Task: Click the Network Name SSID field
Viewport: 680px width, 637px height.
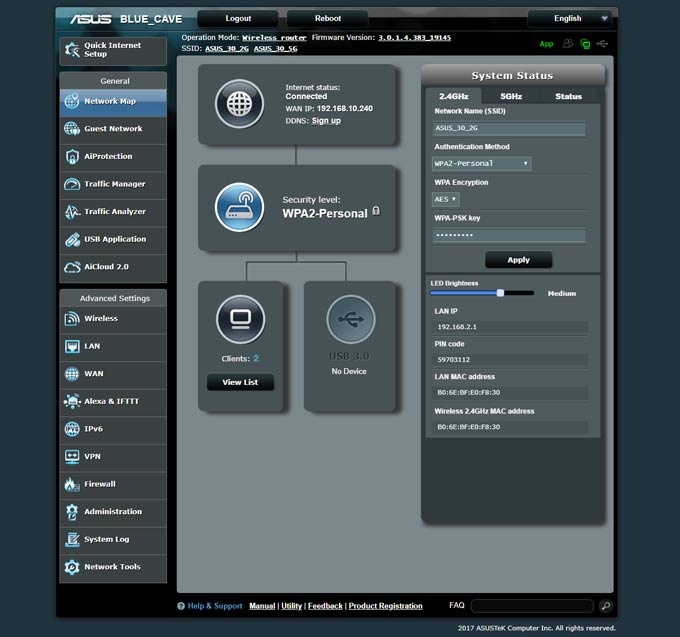Action: click(509, 128)
